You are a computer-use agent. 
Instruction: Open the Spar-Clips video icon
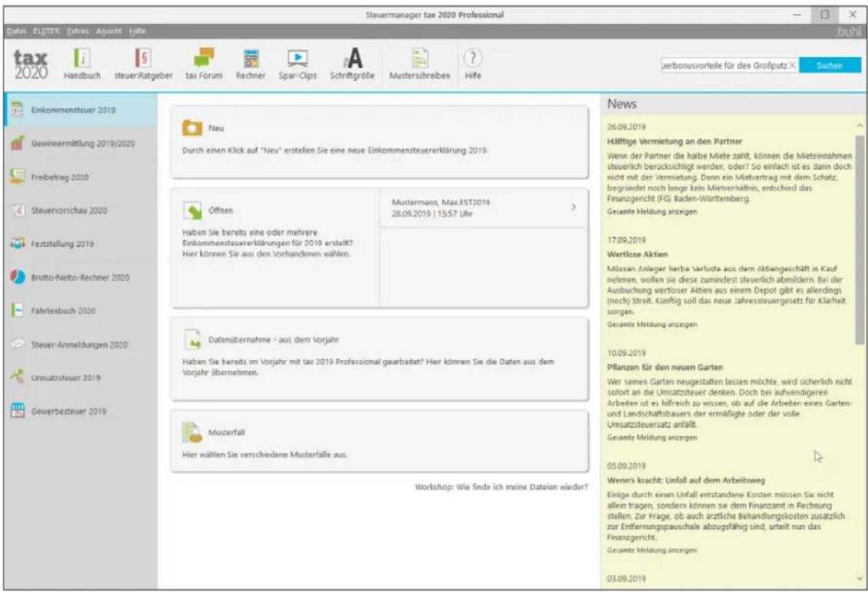pyautogui.click(x=298, y=58)
